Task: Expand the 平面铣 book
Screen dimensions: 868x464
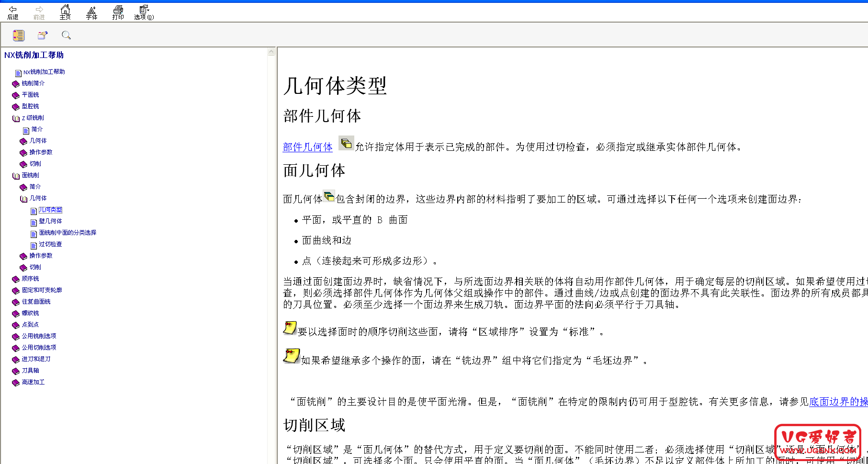Action: [x=30, y=95]
